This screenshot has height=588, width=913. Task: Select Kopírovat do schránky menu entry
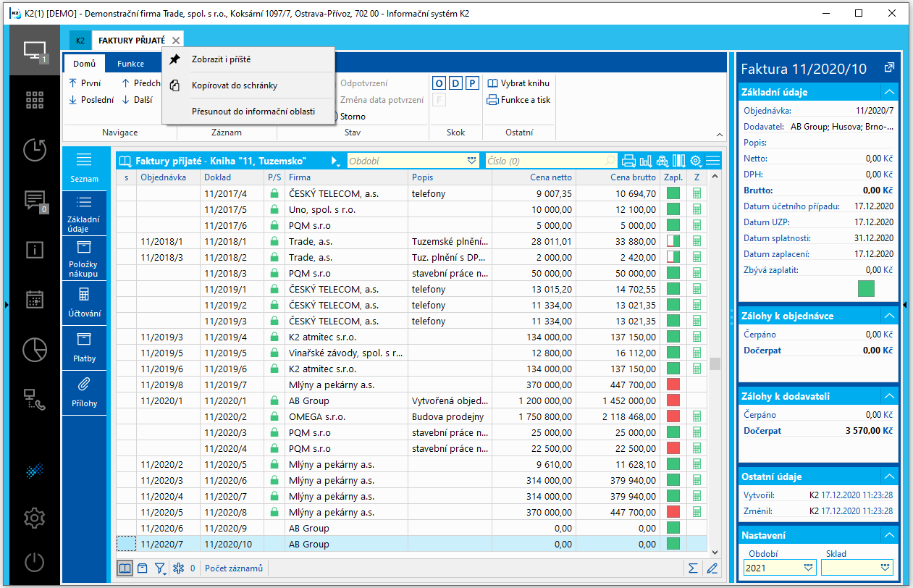click(235, 85)
